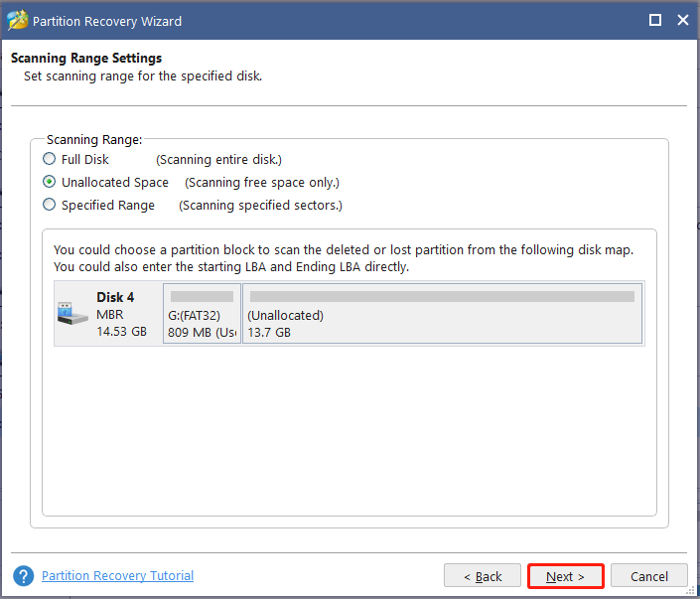
Task: Select the Full Disk radio button
Action: [49, 159]
